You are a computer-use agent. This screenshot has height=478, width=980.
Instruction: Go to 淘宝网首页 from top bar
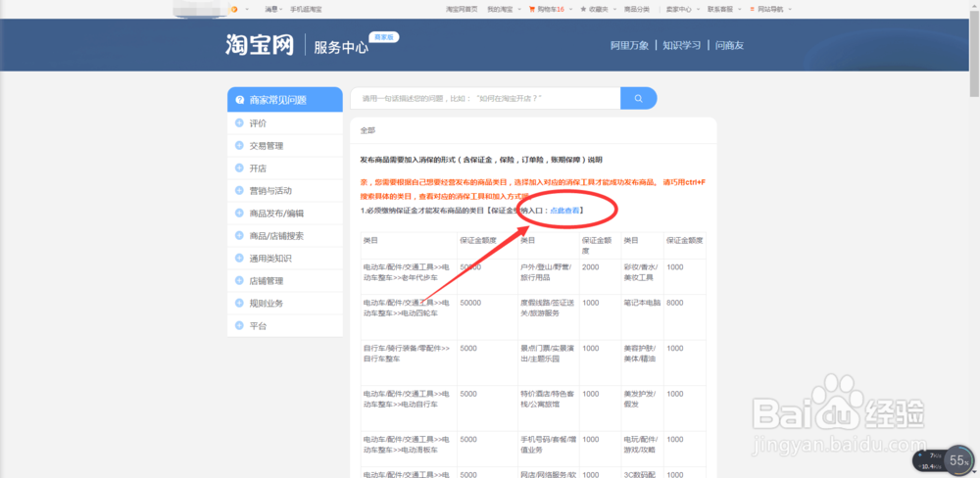pyautogui.click(x=462, y=10)
